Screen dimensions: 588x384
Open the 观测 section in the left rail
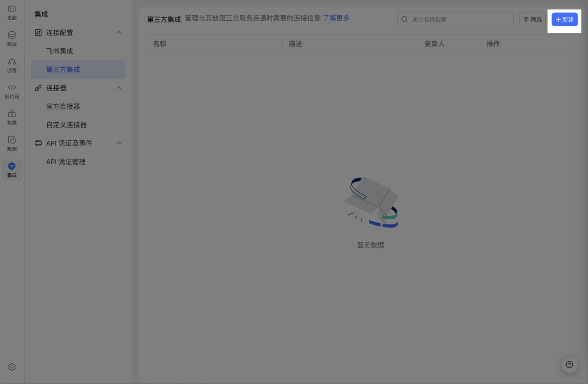pyautogui.click(x=12, y=144)
